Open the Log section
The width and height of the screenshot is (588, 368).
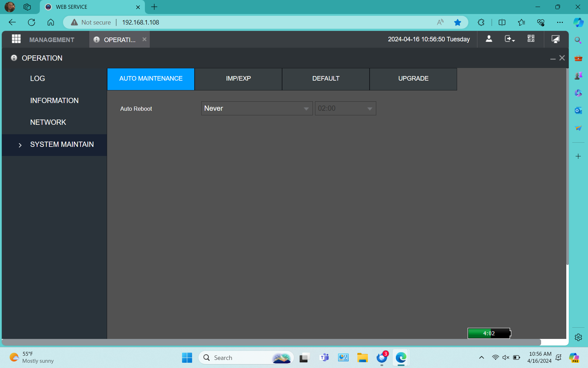pyautogui.click(x=37, y=79)
